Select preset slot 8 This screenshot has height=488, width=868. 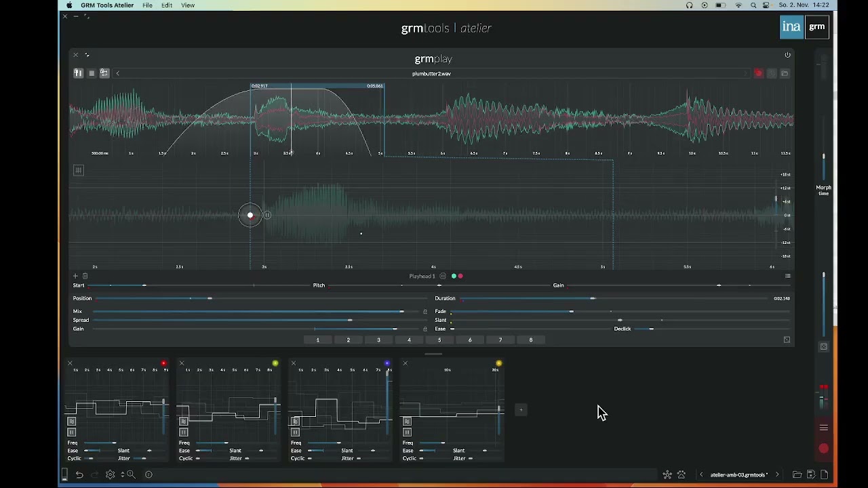[x=531, y=340]
